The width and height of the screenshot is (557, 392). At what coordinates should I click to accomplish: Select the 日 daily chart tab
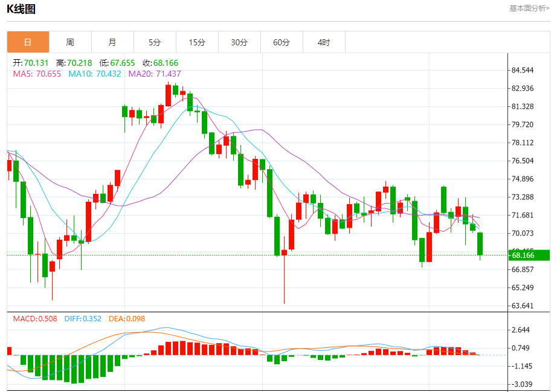pos(28,42)
